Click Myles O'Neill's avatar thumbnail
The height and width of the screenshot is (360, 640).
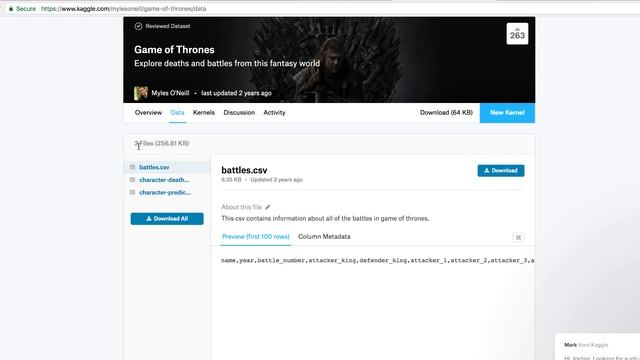click(141, 93)
